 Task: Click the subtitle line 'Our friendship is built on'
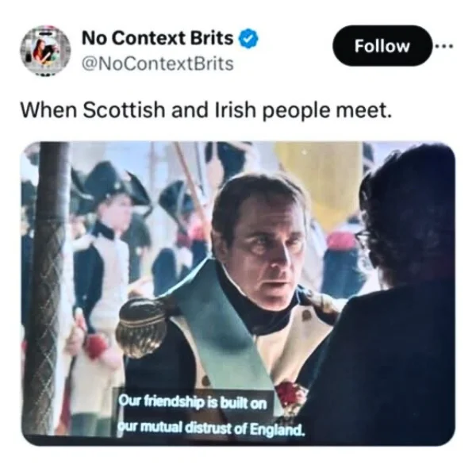pyautogui.click(x=193, y=402)
